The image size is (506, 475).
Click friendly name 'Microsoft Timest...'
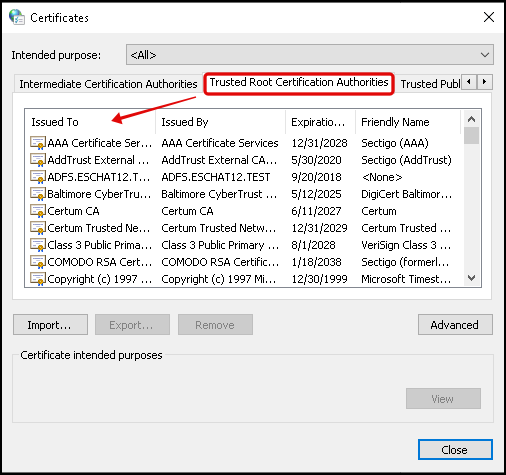pos(406,279)
